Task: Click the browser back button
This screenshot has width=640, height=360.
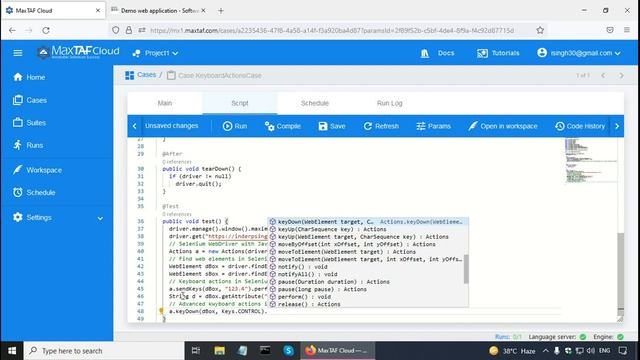Action: (x=12, y=30)
